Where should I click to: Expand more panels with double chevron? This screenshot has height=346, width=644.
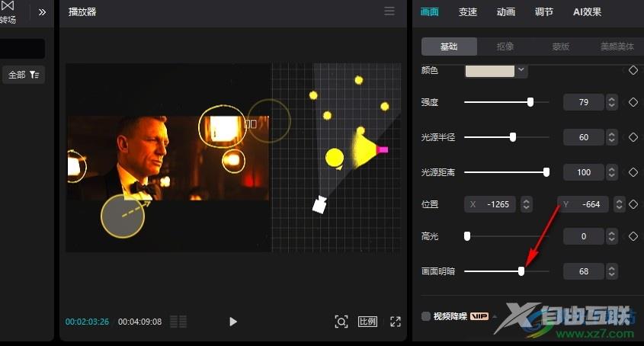click(42, 12)
